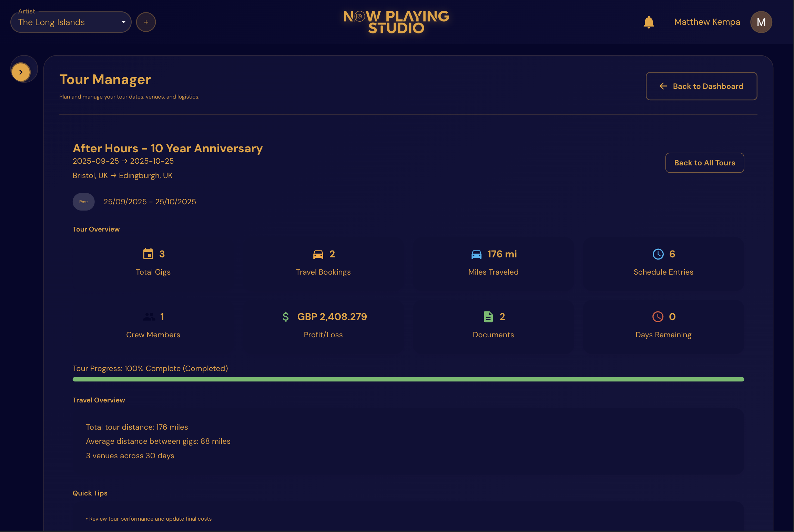Screen dimensions: 794x532
Task: Select the car icon above Travel Bookings
Action: [x=318, y=254]
